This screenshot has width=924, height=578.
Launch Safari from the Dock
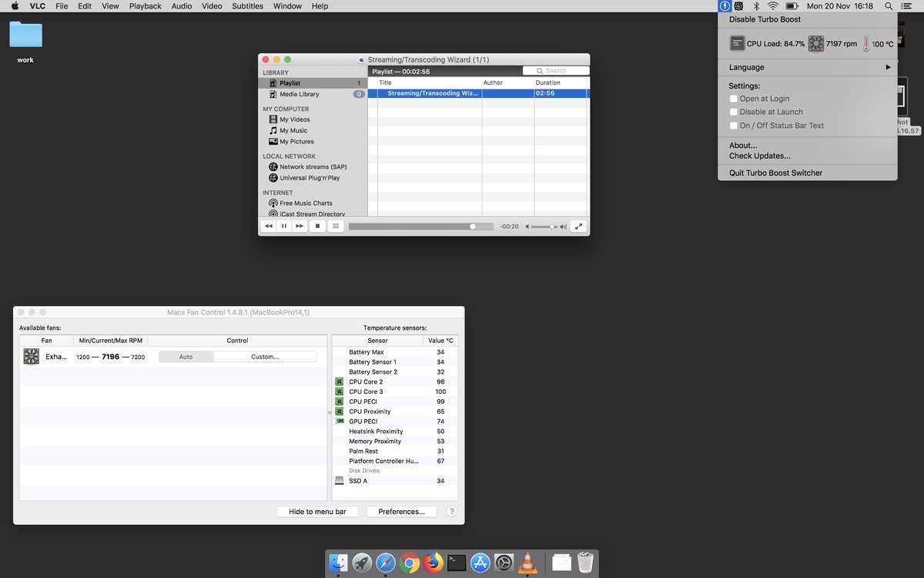386,563
